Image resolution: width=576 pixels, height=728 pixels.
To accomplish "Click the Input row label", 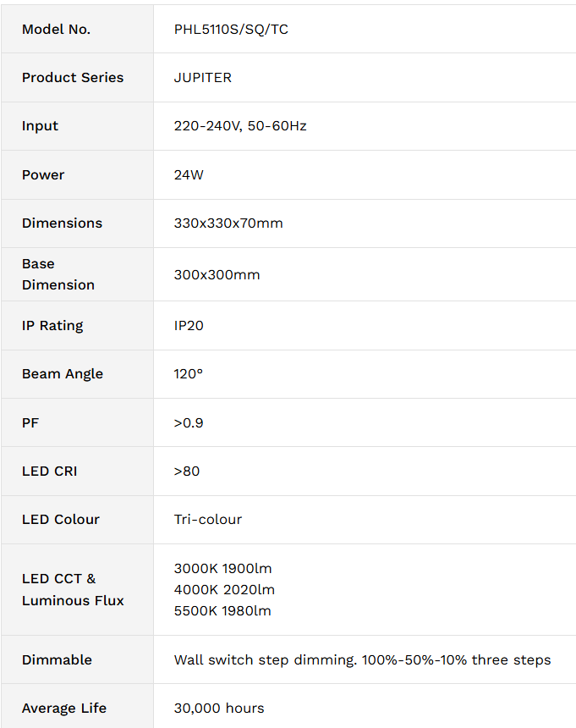I will tap(40, 126).
